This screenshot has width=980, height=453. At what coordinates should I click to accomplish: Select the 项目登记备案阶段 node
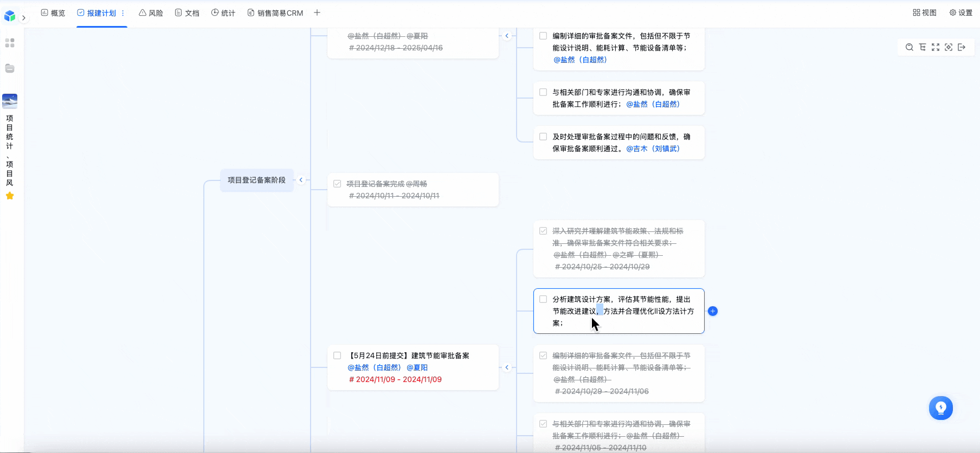(257, 180)
